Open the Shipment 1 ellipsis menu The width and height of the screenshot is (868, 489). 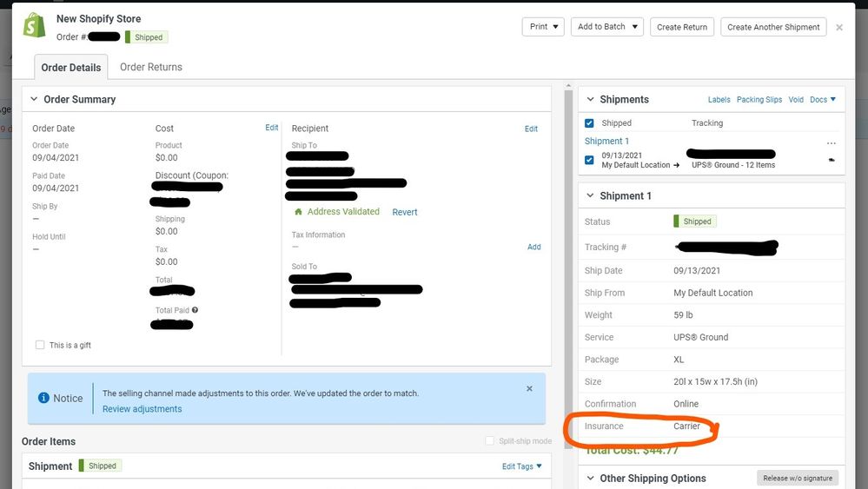(831, 142)
